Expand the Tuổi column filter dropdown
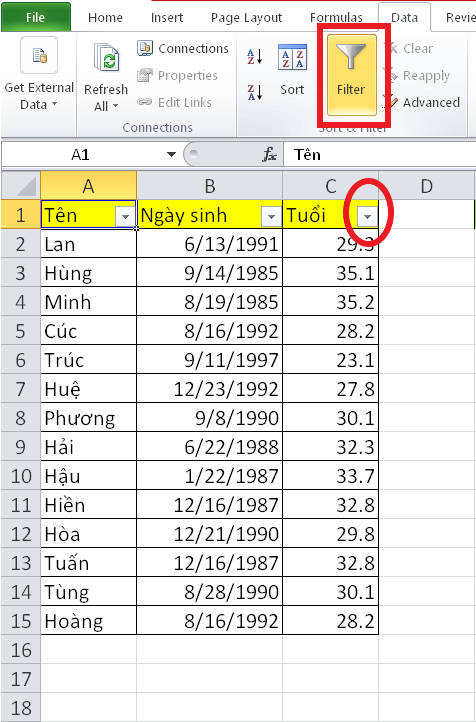The height and width of the screenshot is (722, 476). pyautogui.click(x=367, y=216)
